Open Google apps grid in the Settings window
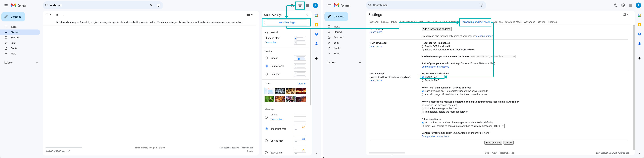This screenshot has width=644, height=158. coord(630,5)
